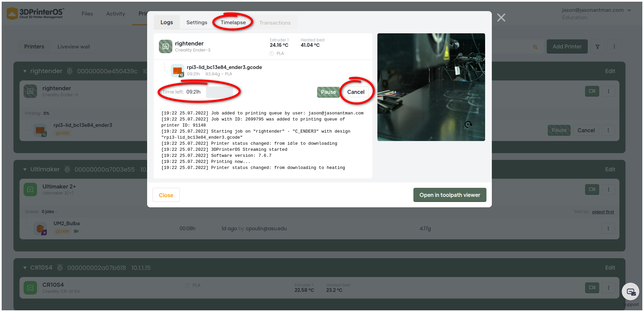Screen dimensions: 644x312
Task: Open the filter icon next to Add Printer
Action: pyautogui.click(x=597, y=47)
